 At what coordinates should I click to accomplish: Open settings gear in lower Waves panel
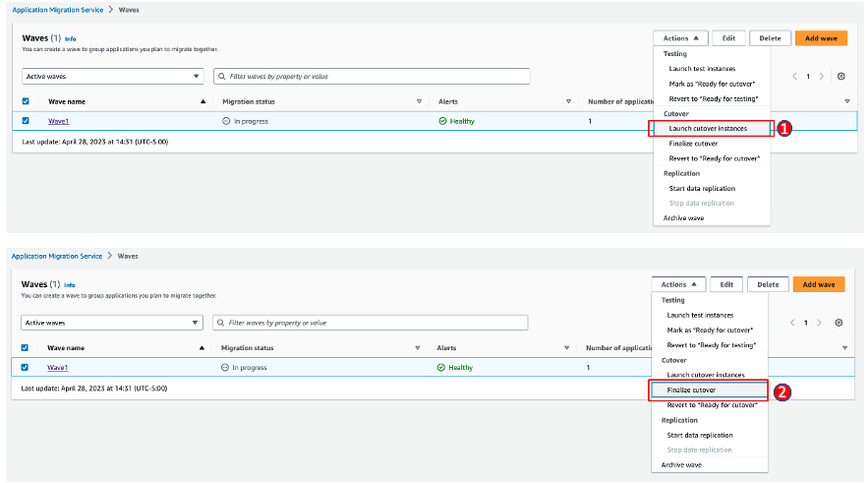click(839, 323)
